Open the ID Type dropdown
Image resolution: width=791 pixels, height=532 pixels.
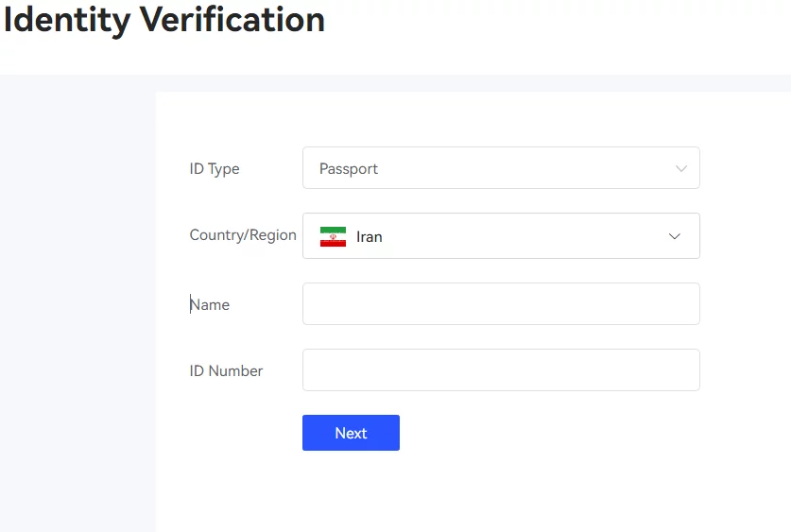[501, 168]
